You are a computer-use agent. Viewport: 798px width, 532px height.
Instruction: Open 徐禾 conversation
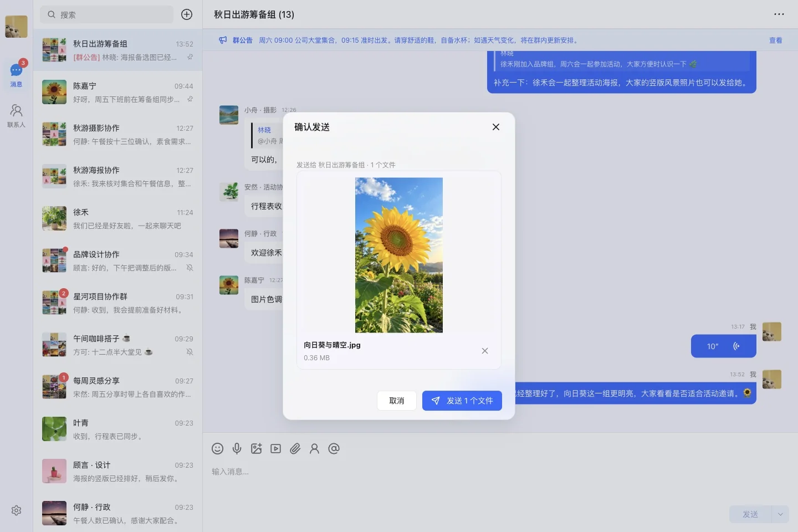(x=117, y=218)
